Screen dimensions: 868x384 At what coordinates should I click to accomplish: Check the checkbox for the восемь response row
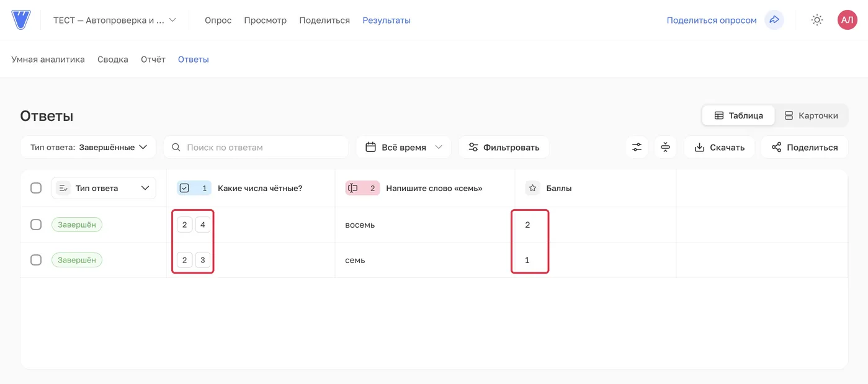(36, 225)
